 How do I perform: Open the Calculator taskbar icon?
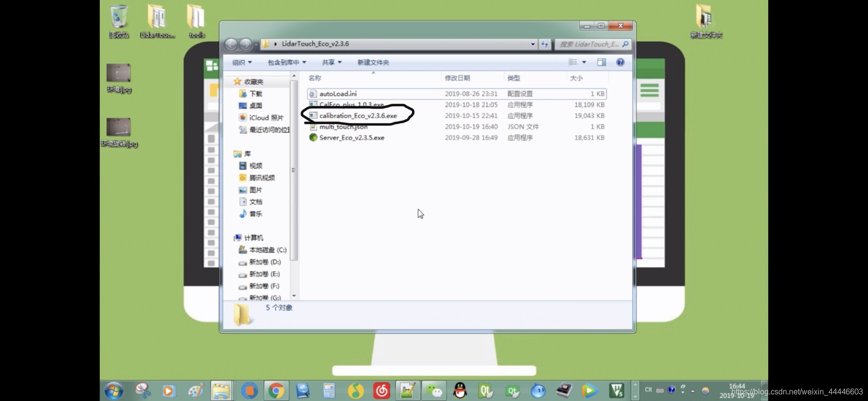pyautogui.click(x=329, y=390)
